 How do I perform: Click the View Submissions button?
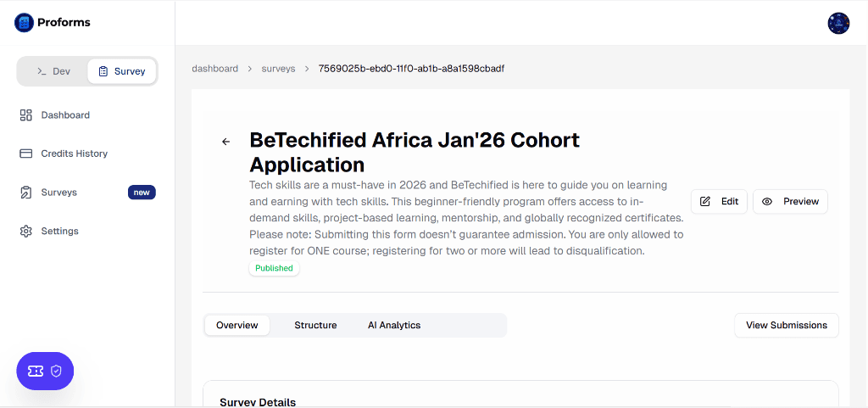(x=786, y=325)
